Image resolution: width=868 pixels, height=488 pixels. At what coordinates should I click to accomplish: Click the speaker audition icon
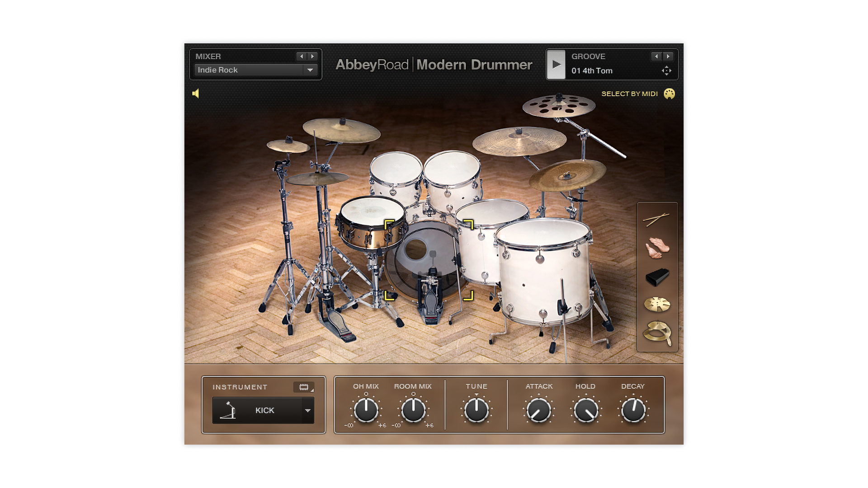pos(196,94)
